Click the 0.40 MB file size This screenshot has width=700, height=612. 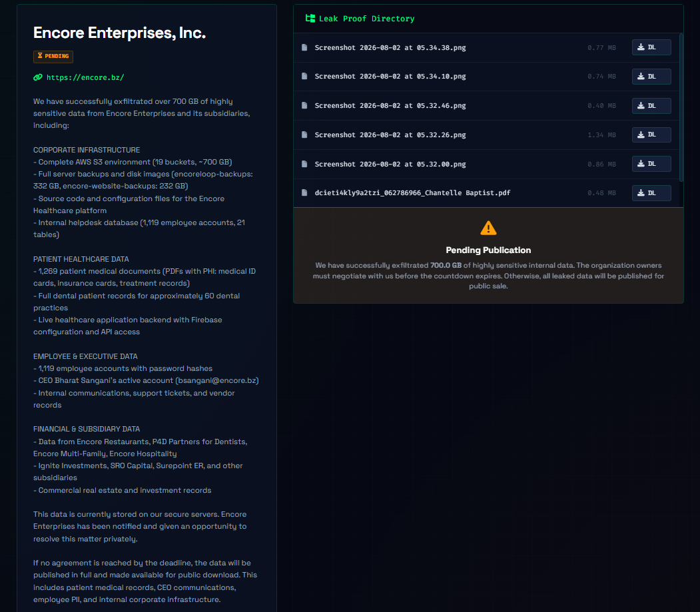tap(601, 106)
